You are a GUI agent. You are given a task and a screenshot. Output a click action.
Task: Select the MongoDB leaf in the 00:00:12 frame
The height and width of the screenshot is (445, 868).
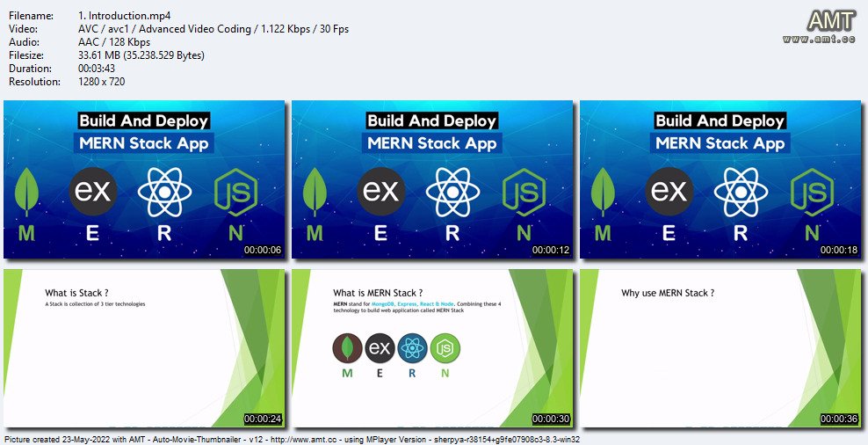click(315, 192)
